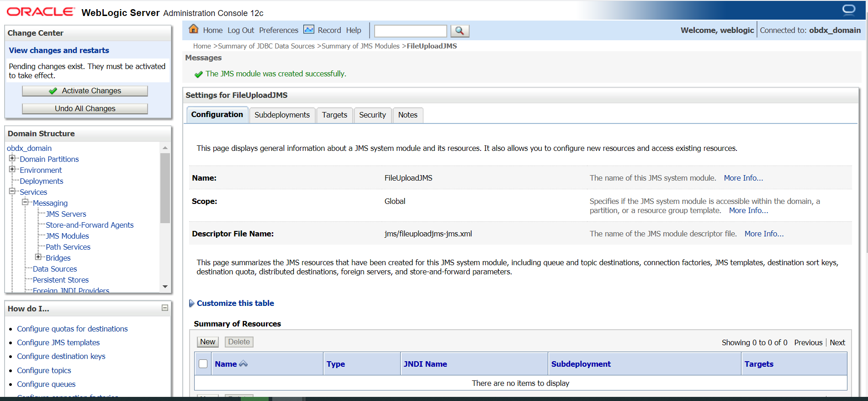Click Home breadcrumb link
868x401 pixels.
click(x=202, y=46)
